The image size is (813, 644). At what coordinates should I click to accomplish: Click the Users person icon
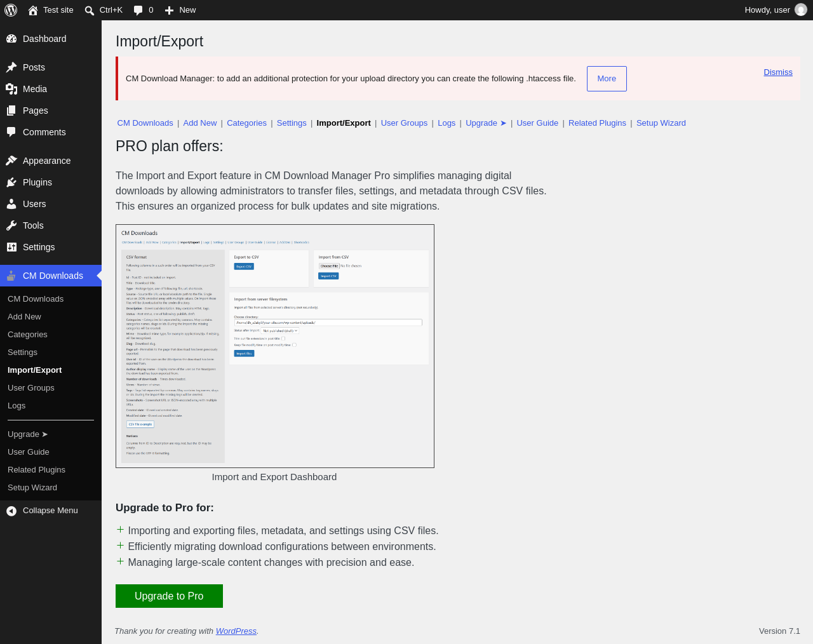click(x=11, y=204)
